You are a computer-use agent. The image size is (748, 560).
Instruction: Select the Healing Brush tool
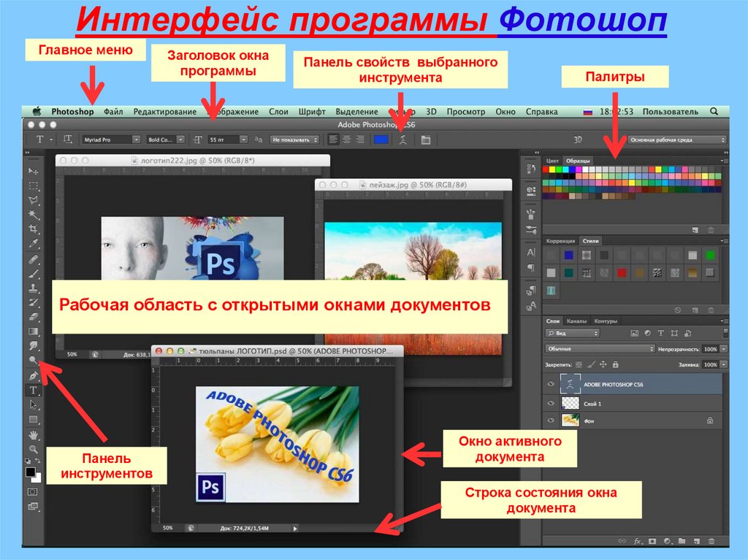pos(33,260)
